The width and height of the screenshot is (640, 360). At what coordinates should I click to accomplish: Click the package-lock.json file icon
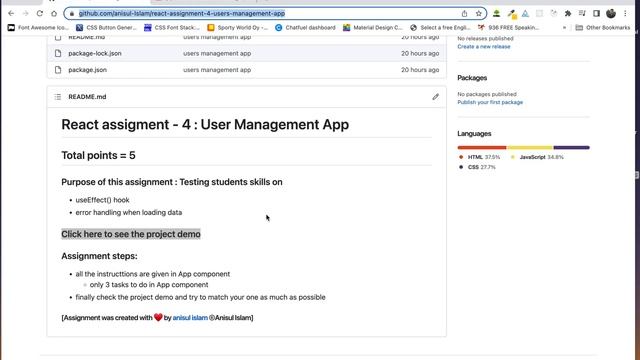coord(58,53)
